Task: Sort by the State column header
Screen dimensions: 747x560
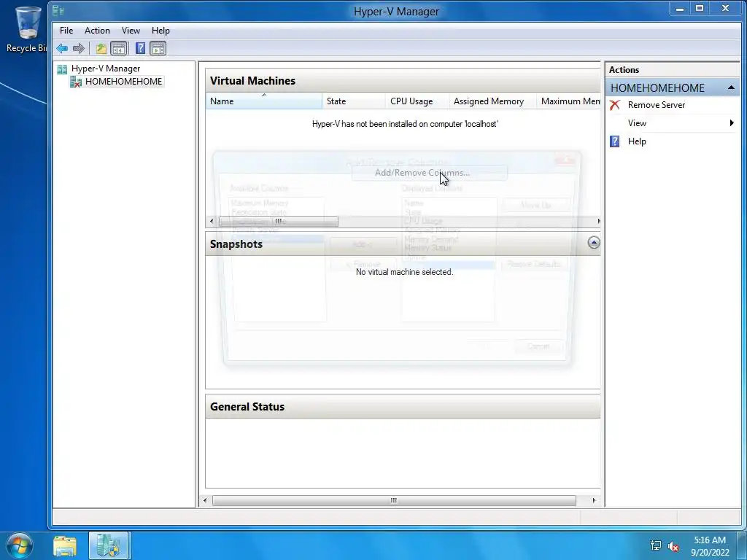Action: point(354,101)
